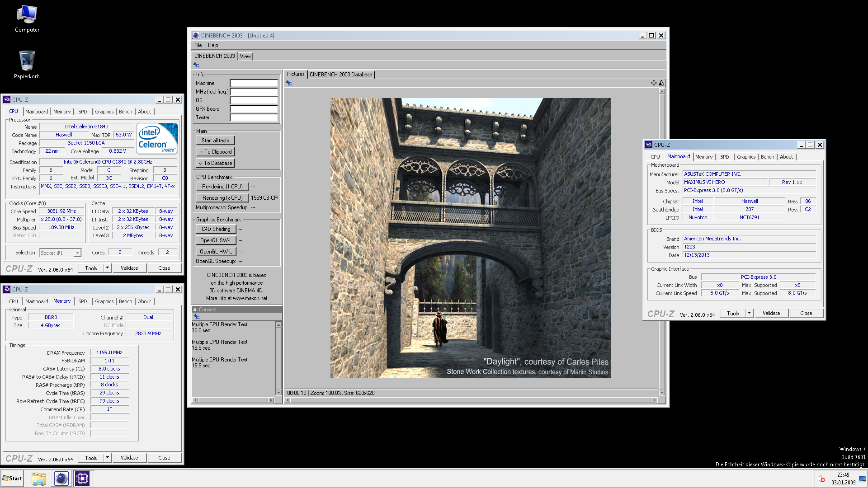
Task: Click Close in the top-left CPU-Z window
Action: click(164, 268)
